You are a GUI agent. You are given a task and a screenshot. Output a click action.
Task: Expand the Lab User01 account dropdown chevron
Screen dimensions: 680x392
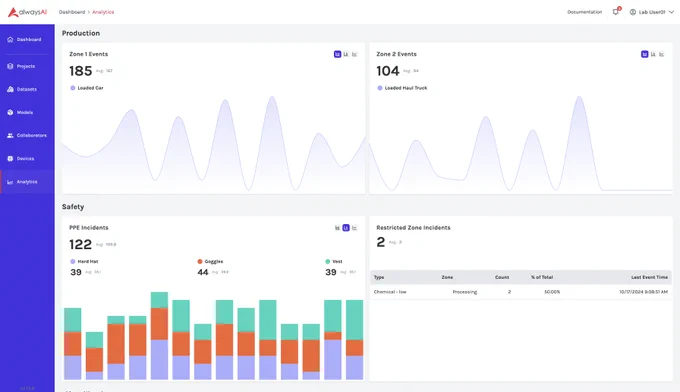pyautogui.click(x=671, y=12)
